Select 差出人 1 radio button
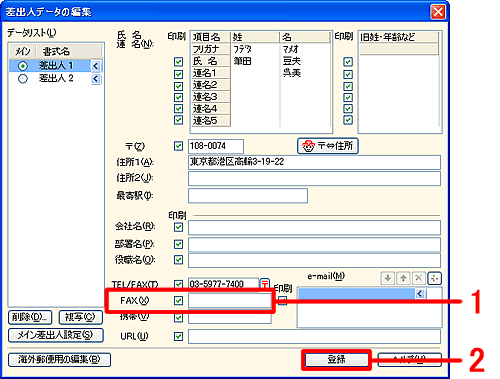 [23, 66]
